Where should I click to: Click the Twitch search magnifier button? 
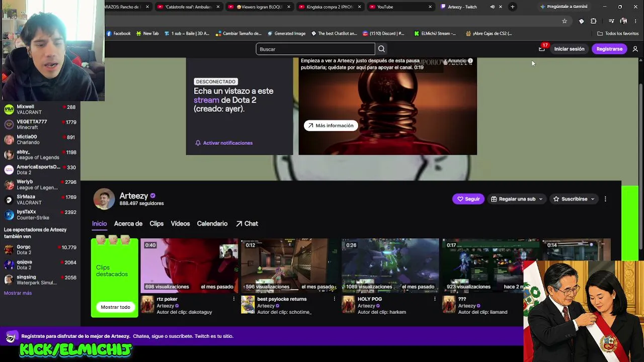381,49
